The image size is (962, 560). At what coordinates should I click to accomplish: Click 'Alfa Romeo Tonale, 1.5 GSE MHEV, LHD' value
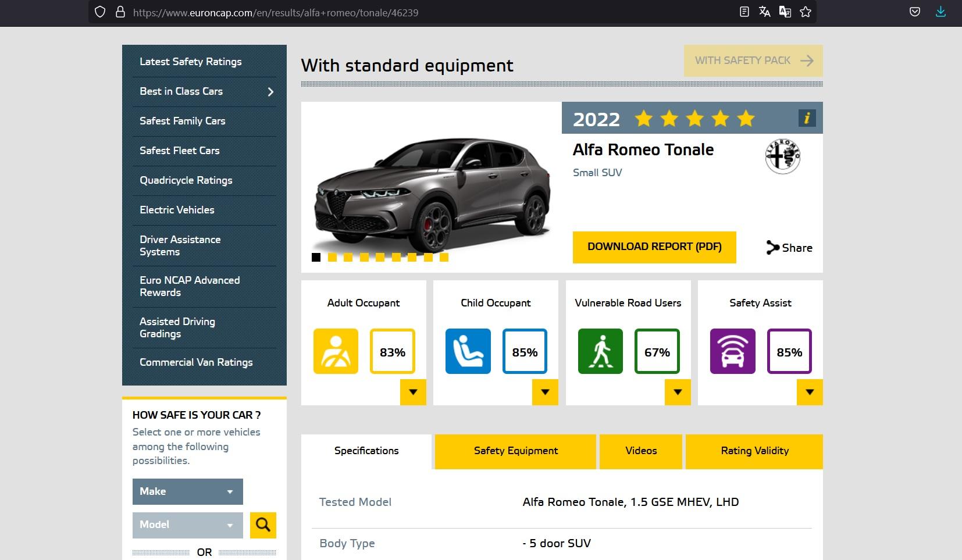pos(630,502)
